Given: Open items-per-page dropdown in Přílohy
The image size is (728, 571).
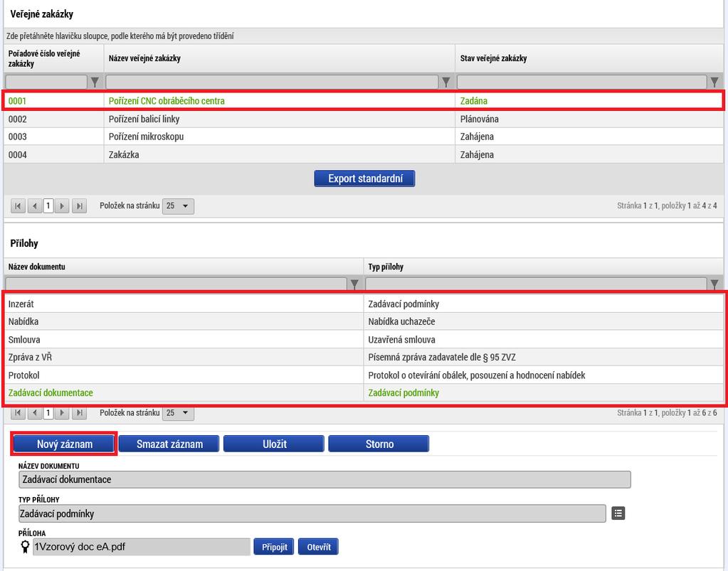Looking at the screenshot, I should 178,412.
